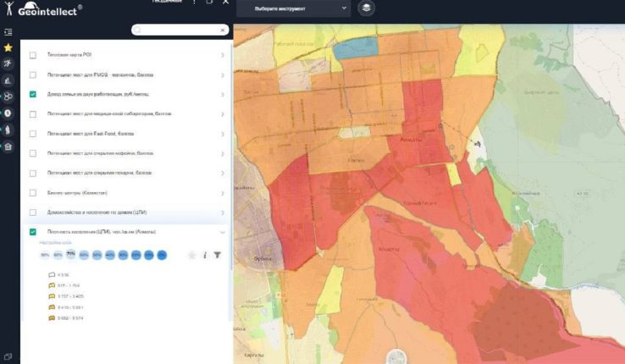The height and width of the screenshot is (364, 625).
Task: Enable bakery potential layer checkbox
Action: click(x=33, y=174)
